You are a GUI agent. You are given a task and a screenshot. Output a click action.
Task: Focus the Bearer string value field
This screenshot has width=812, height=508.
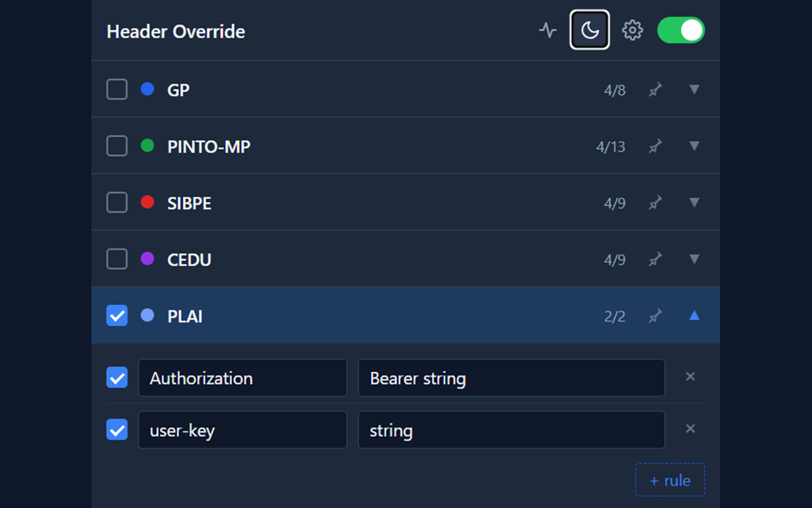pyautogui.click(x=511, y=378)
